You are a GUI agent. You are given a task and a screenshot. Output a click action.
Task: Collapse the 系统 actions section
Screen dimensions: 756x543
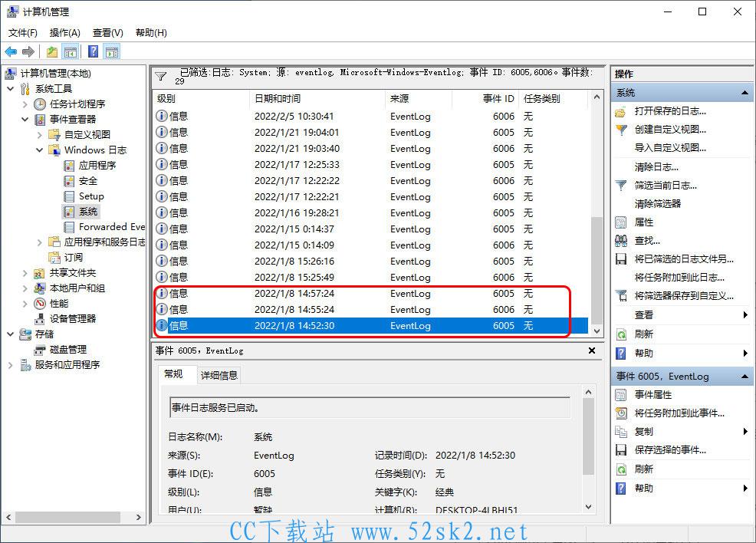point(745,93)
